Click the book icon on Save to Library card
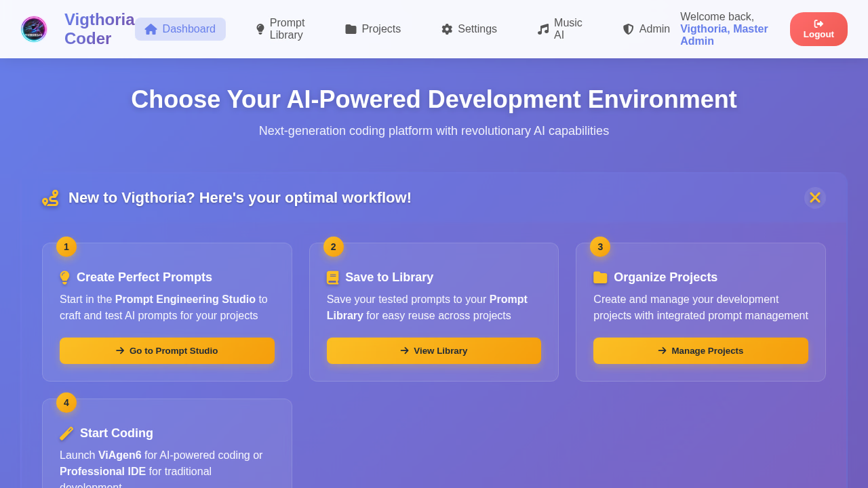Image resolution: width=868 pixels, height=488 pixels. (x=332, y=277)
